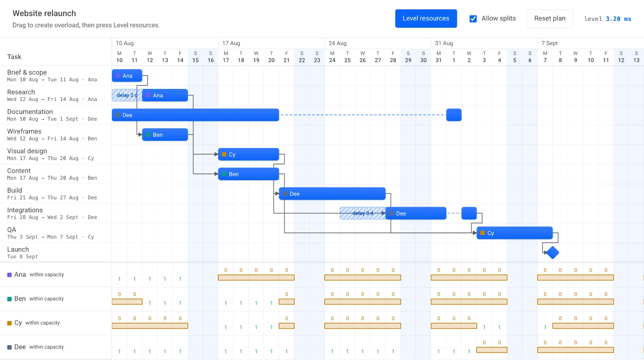
Task: Click the split Integrations segment on 2 Sept
Action: [x=469, y=214]
